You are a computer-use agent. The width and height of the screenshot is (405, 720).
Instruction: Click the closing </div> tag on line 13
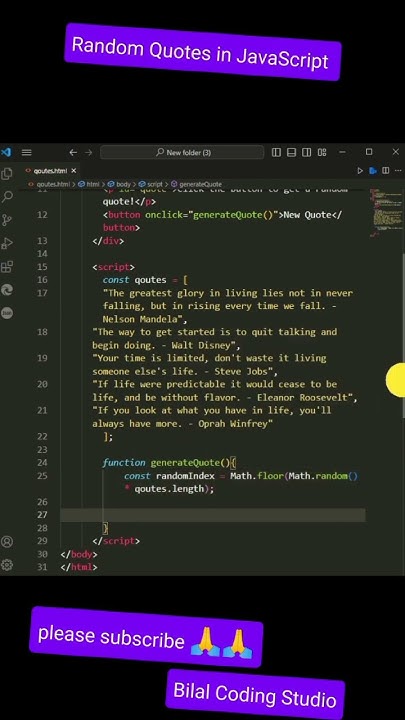(108, 241)
